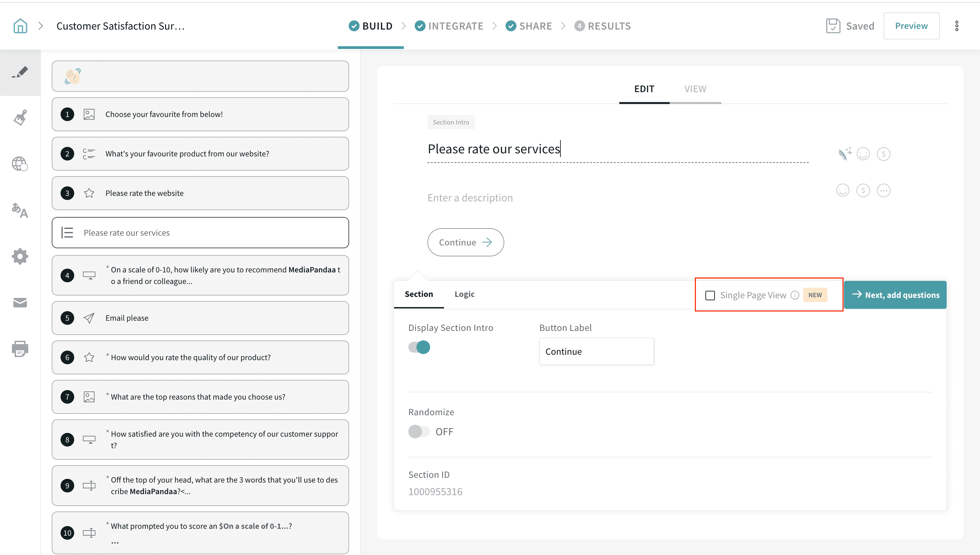Open the design paintbrush sidebar icon

[x=20, y=118]
